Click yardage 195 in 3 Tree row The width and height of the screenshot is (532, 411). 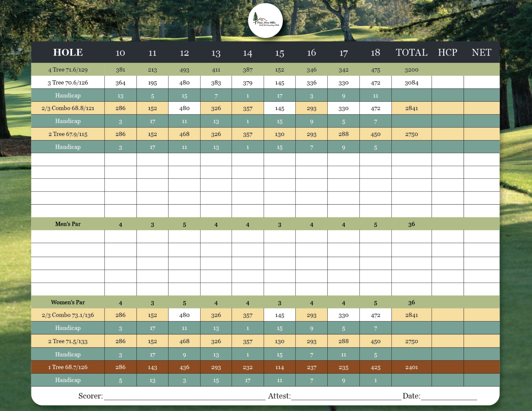tap(152, 83)
